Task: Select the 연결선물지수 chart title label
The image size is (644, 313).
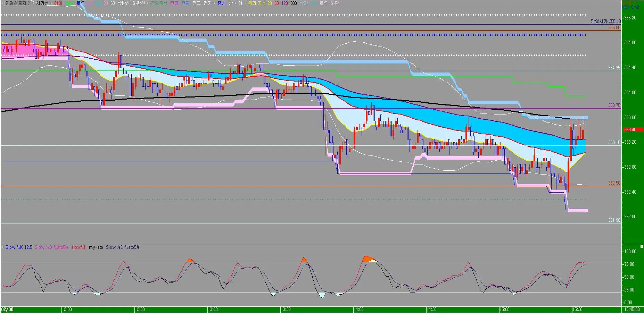Action: click(x=18, y=3)
